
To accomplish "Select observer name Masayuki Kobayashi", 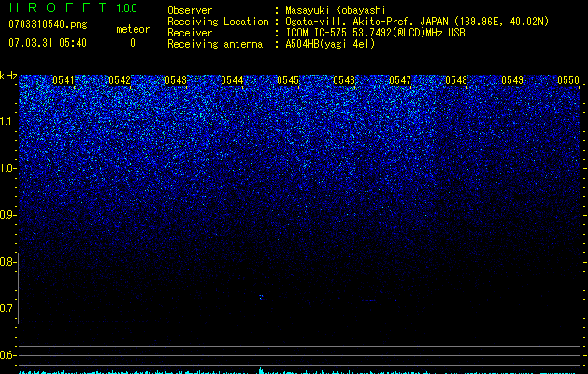I will pyautogui.click(x=336, y=10).
